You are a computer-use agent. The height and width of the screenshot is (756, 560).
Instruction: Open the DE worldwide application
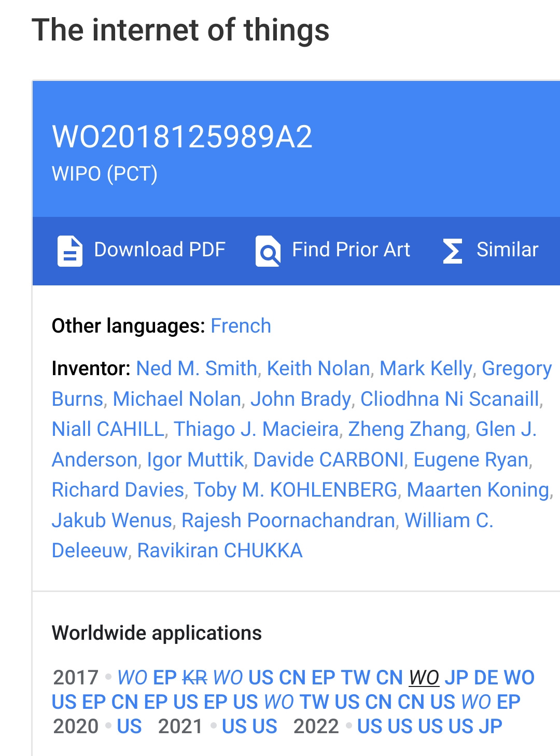pos(486,678)
